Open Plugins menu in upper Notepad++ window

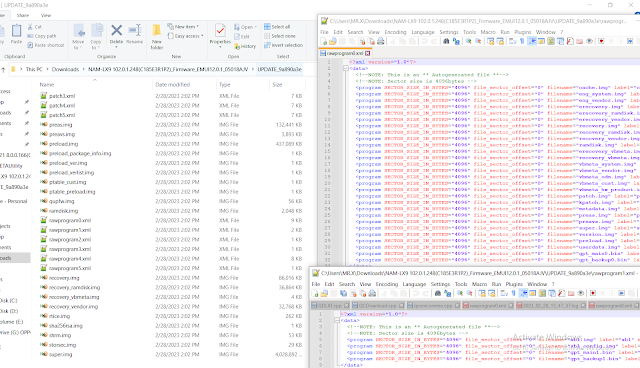pos(522,32)
